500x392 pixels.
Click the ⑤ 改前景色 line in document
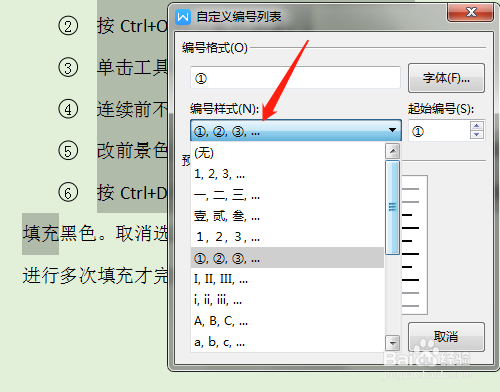click(x=113, y=151)
